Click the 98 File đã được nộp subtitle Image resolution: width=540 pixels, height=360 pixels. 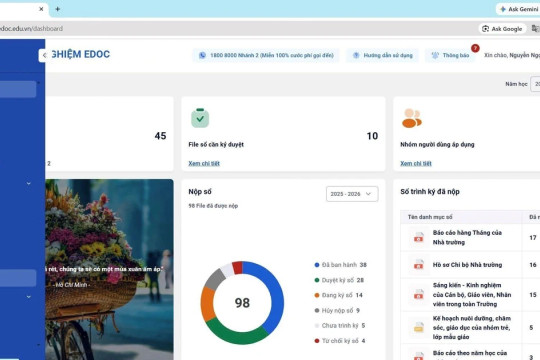213,206
